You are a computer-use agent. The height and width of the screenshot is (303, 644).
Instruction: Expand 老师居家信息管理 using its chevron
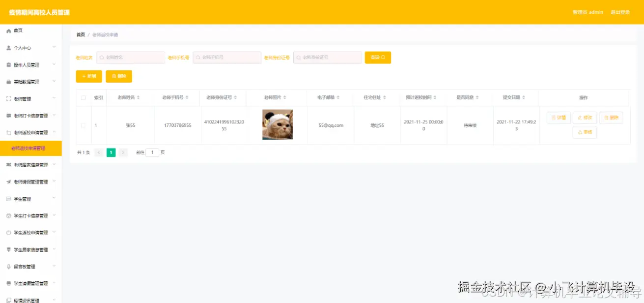(x=54, y=165)
